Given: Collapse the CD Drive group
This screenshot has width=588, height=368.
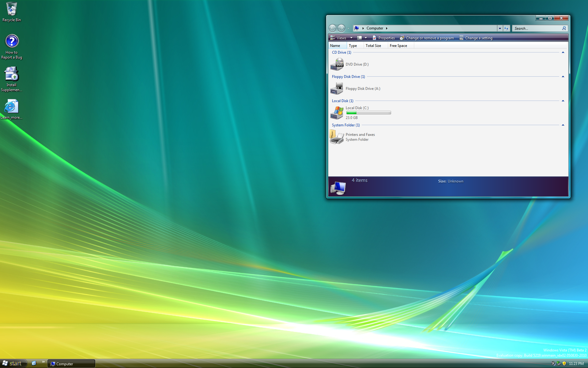Looking at the screenshot, I should tap(563, 52).
